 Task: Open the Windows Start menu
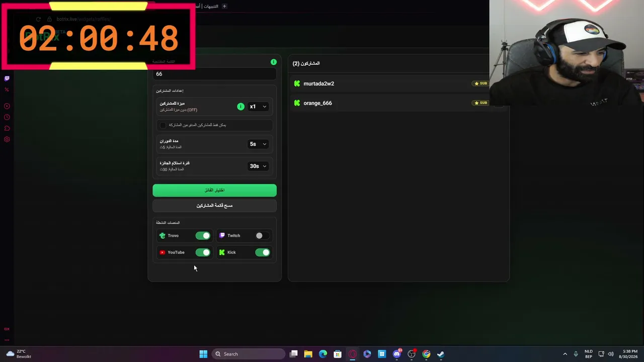[203, 354]
